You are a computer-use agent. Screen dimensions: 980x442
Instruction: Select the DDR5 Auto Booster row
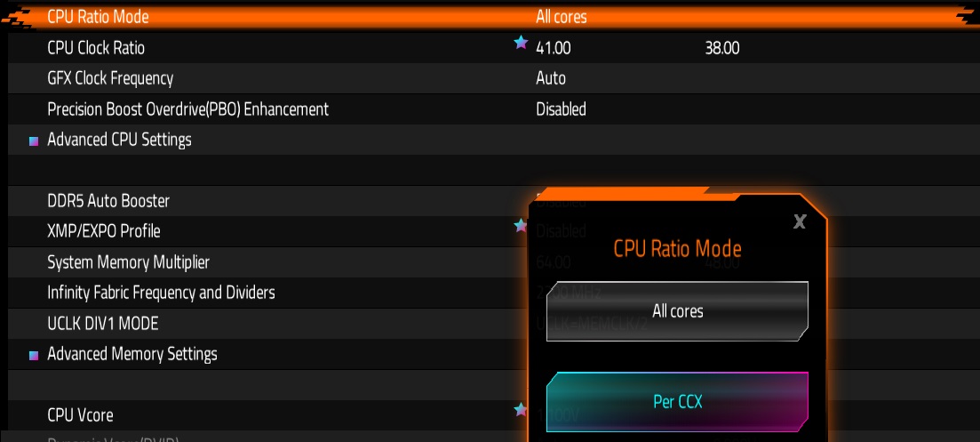coord(108,201)
